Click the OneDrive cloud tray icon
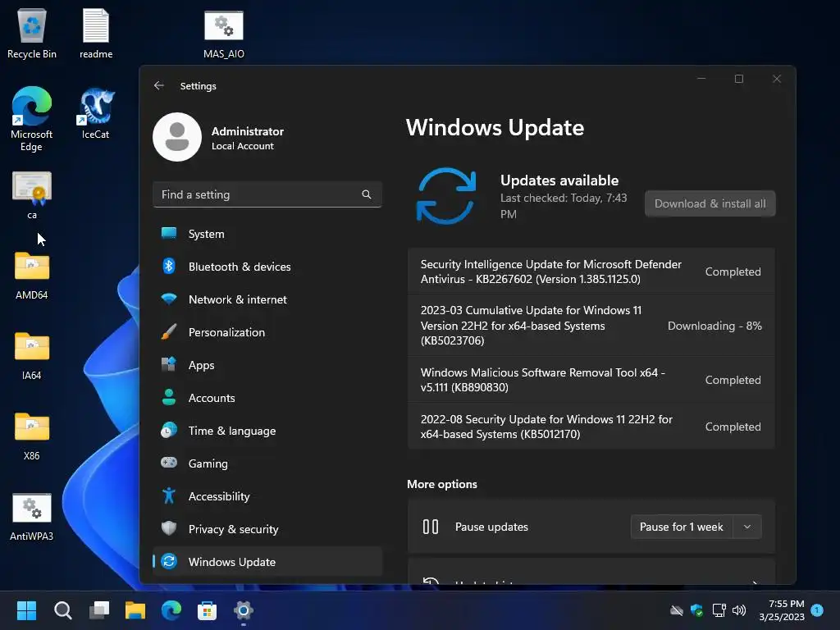Image resolution: width=840 pixels, height=630 pixels. 677,610
